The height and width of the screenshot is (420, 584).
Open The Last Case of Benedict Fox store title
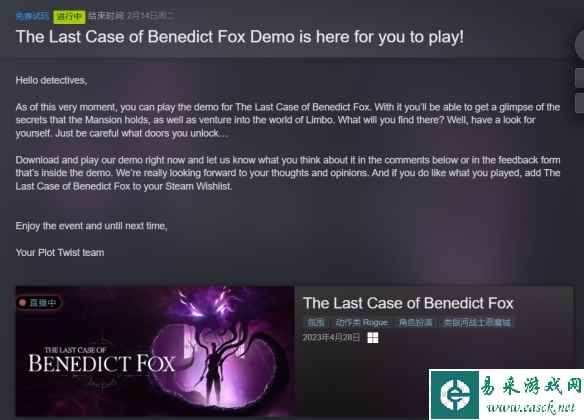408,303
